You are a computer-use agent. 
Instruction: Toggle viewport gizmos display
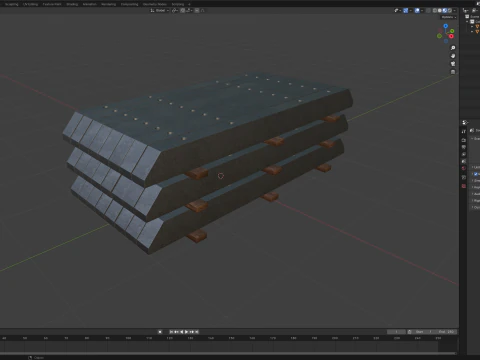[x=406, y=11]
